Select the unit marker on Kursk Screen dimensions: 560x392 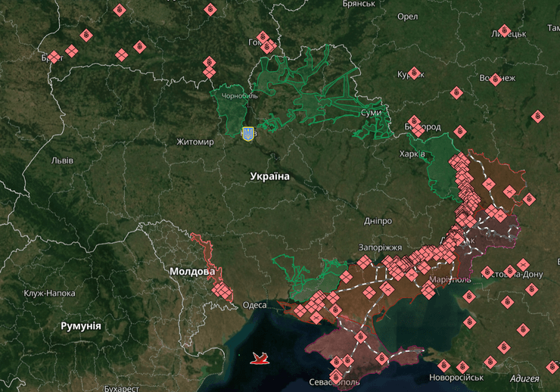413,73
